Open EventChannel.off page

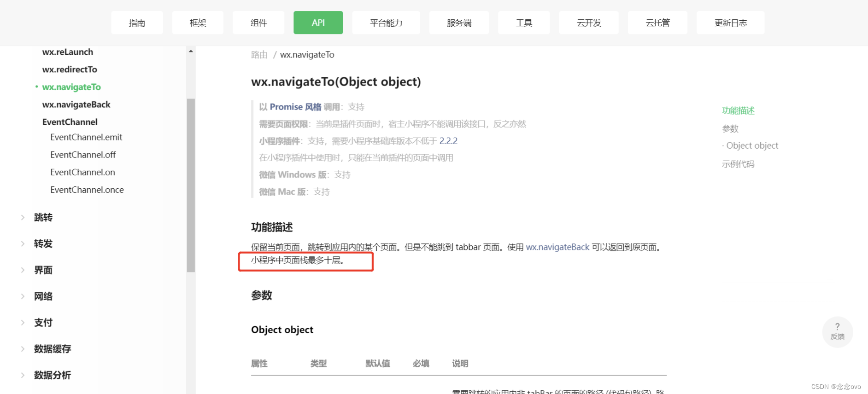pos(83,155)
